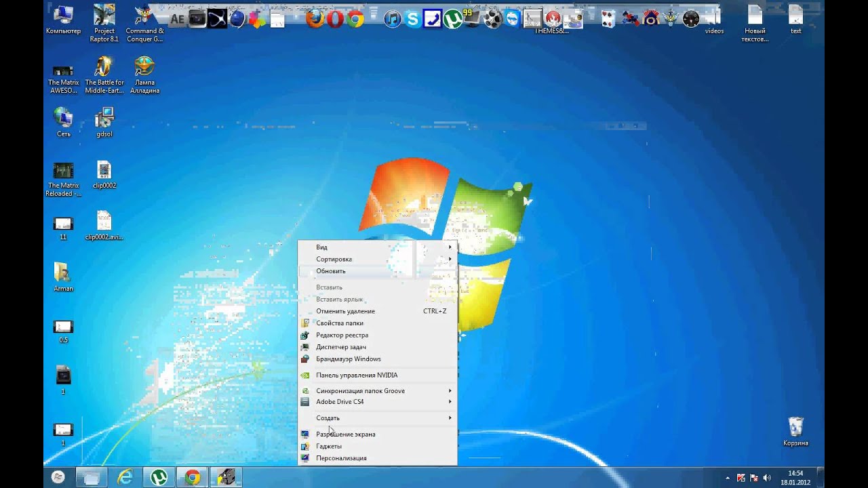Expand Синхронизация папок Groove submenu

[x=378, y=391]
